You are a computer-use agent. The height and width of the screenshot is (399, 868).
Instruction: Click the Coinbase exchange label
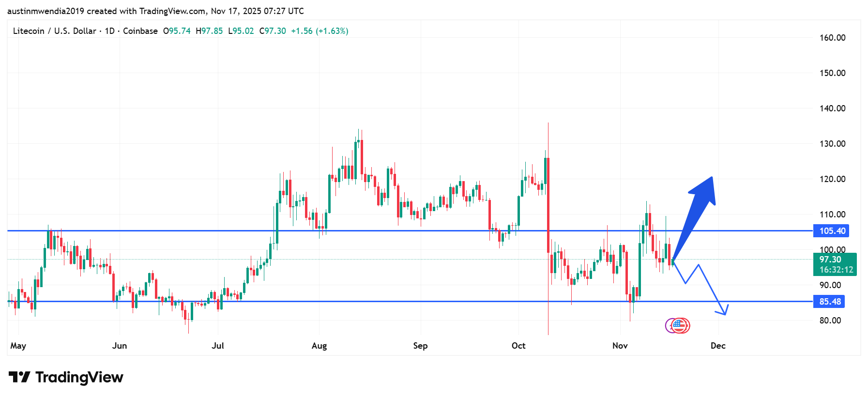pos(140,31)
